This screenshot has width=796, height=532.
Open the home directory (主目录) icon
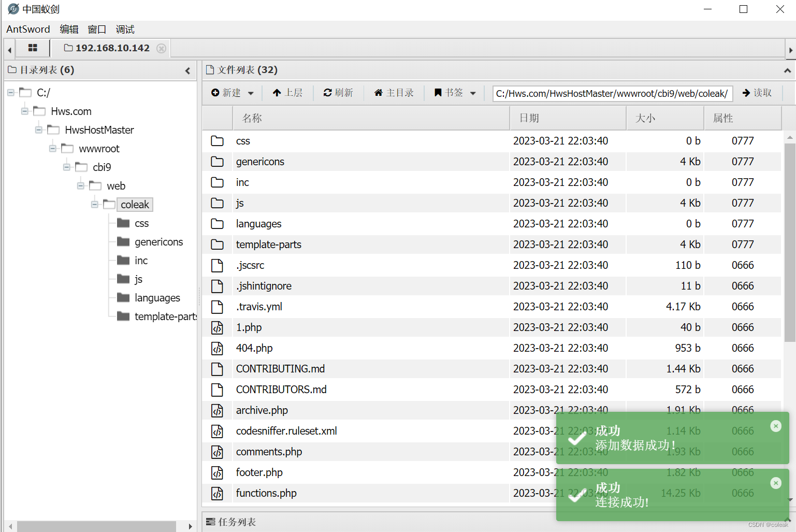(x=379, y=92)
